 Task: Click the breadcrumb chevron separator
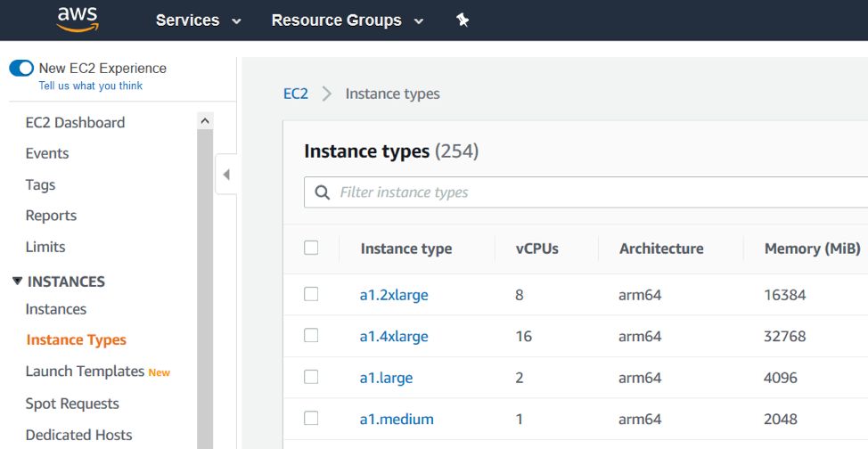pyautogui.click(x=327, y=94)
